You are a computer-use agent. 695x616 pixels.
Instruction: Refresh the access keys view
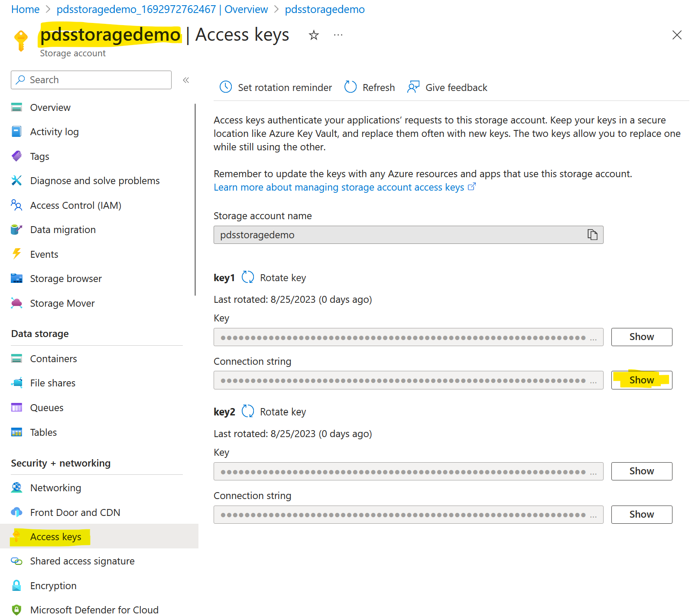[369, 87]
